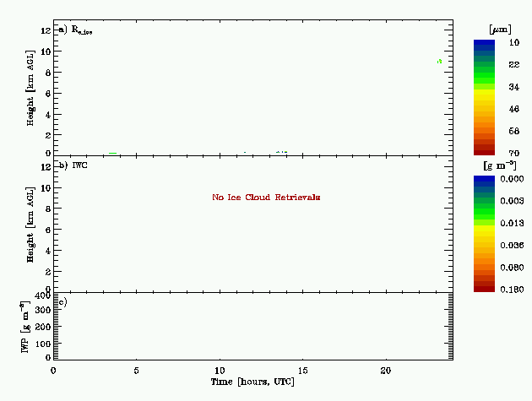The image size is (532, 401).
Task: Pick the dark blue band of µm colorbar
Action: coord(484,42)
